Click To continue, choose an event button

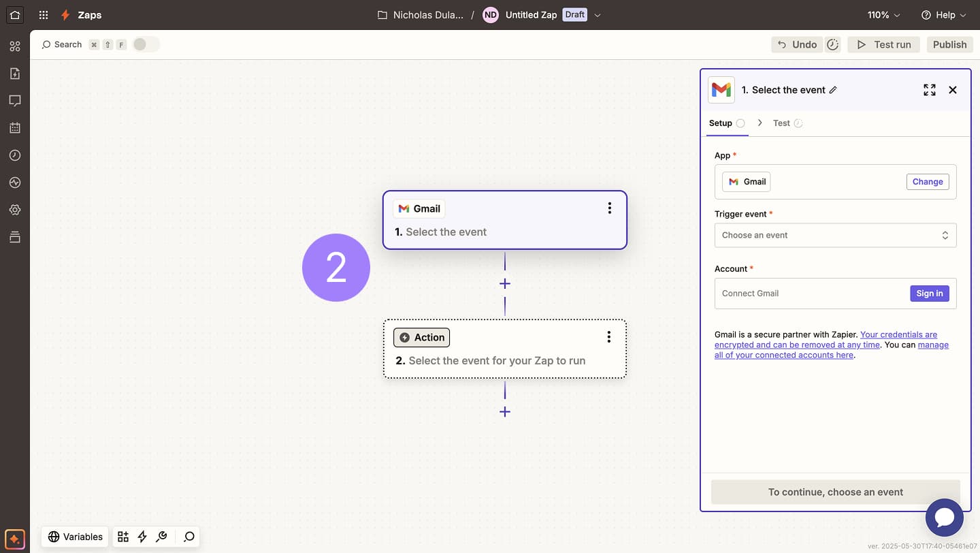[x=835, y=492]
